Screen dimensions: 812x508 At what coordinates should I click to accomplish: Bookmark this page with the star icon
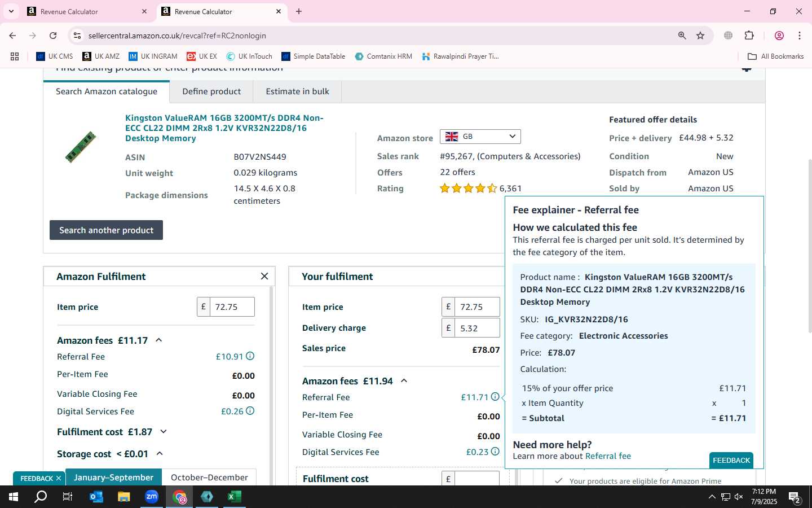(700, 36)
